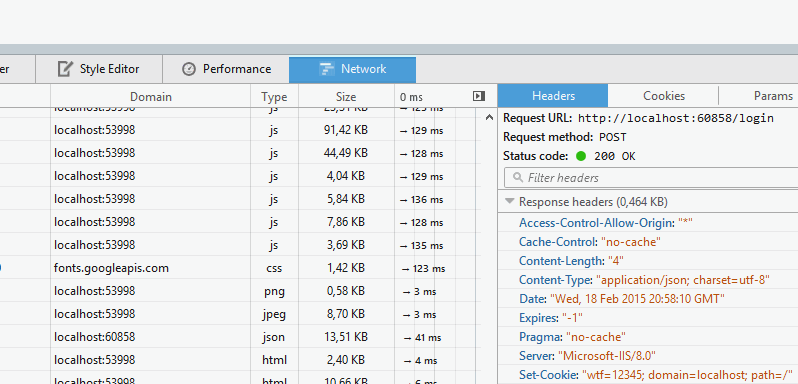Select the Content-Length header row
The image size is (798, 384).
648,261
